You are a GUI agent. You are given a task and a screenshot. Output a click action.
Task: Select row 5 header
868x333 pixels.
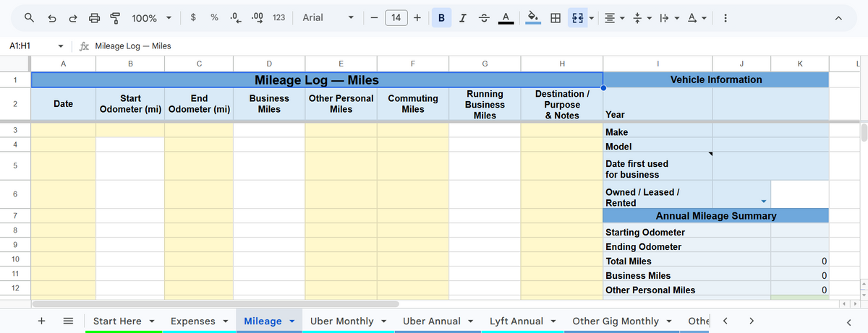(15, 165)
